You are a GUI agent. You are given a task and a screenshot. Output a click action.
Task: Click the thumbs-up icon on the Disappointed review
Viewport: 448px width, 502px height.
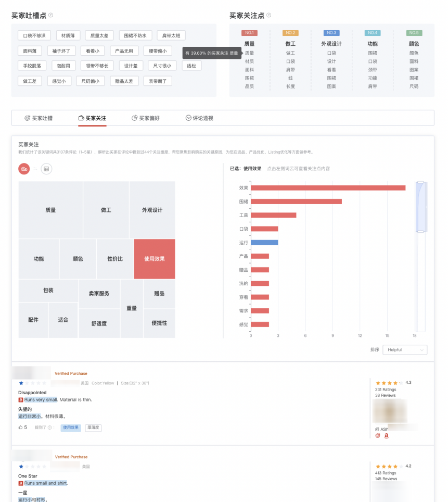[x=21, y=428]
